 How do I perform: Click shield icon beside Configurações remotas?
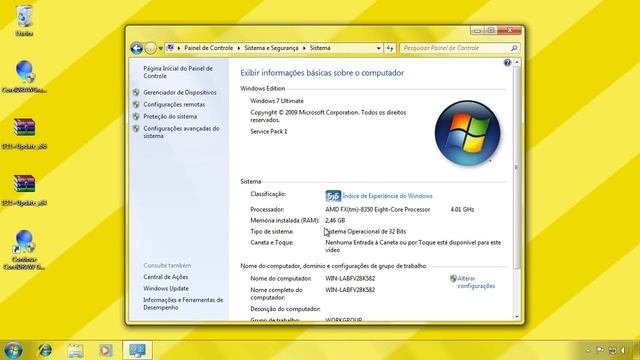tap(136, 104)
